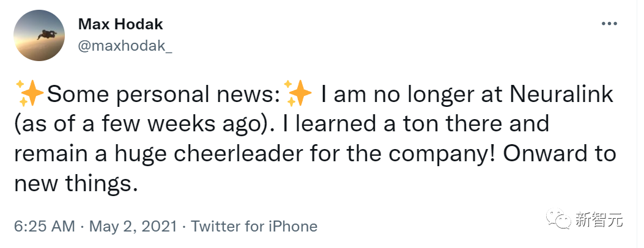Click the @maxhodak_ handle
The height and width of the screenshot is (248, 644).
125,46
